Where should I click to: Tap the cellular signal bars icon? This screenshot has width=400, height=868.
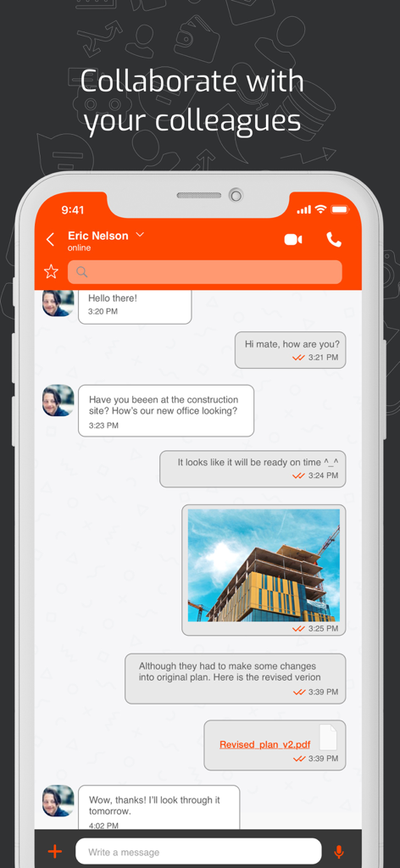point(303,210)
